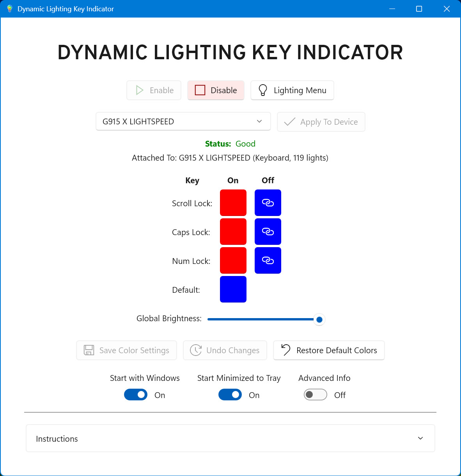Click the Scroll Lock off-color link icon
This screenshot has width=461, height=476.
[268, 203]
